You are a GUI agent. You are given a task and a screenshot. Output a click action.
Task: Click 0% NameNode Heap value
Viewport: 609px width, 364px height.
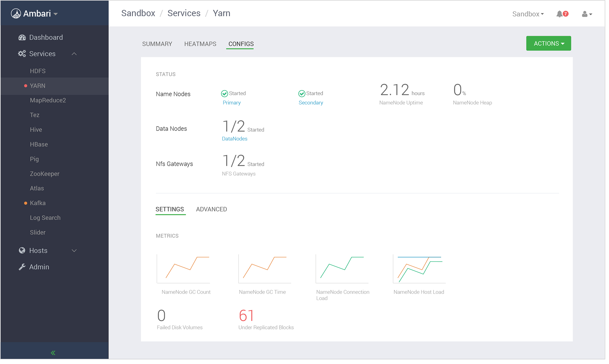[x=460, y=90]
